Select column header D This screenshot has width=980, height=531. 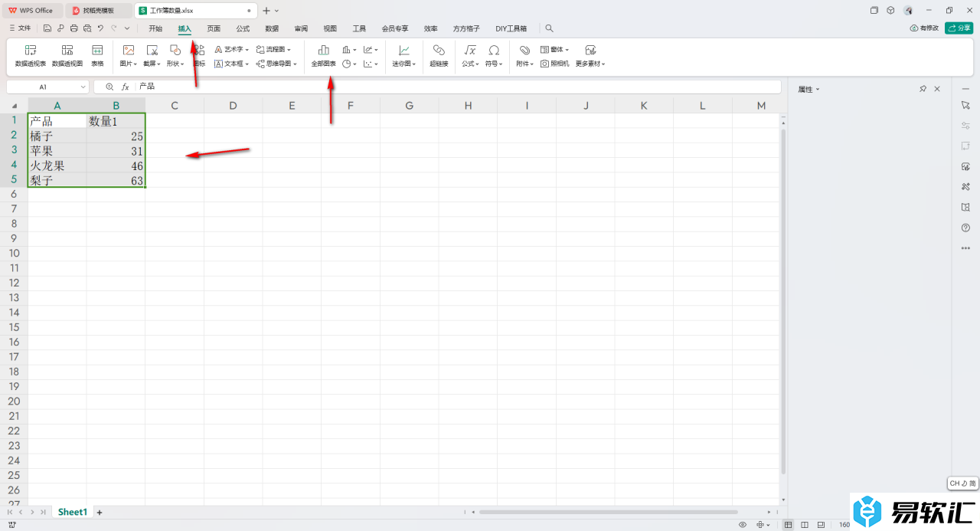coord(233,106)
